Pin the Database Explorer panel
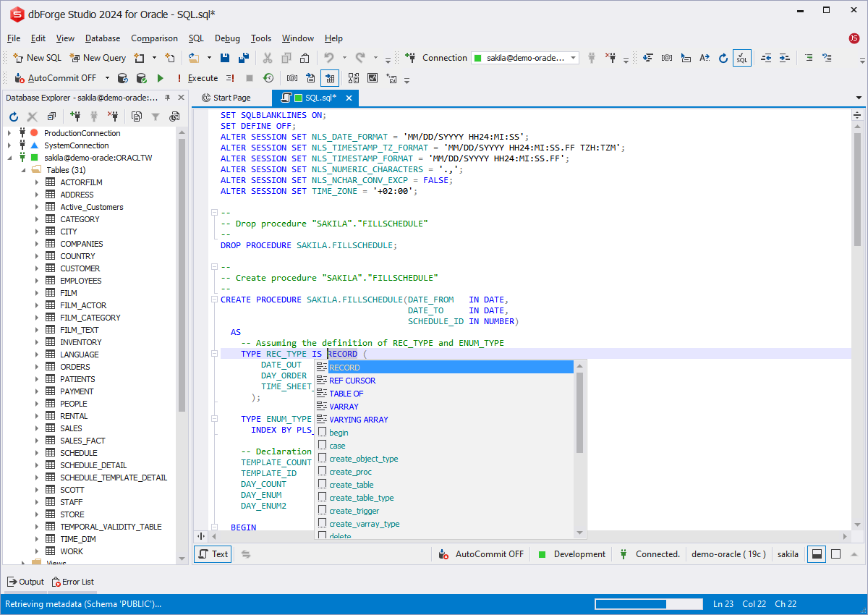The width and height of the screenshot is (868, 615). pos(167,98)
